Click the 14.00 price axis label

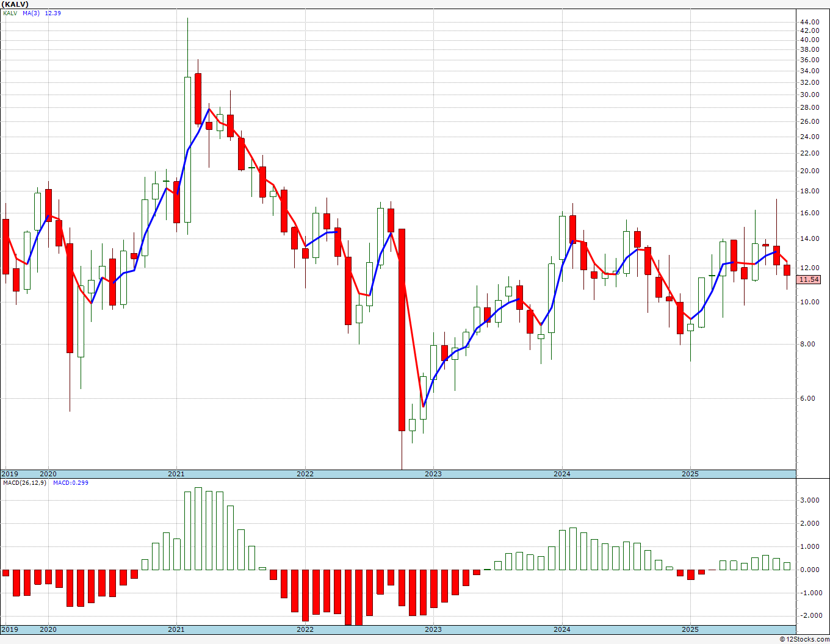[x=809, y=238]
